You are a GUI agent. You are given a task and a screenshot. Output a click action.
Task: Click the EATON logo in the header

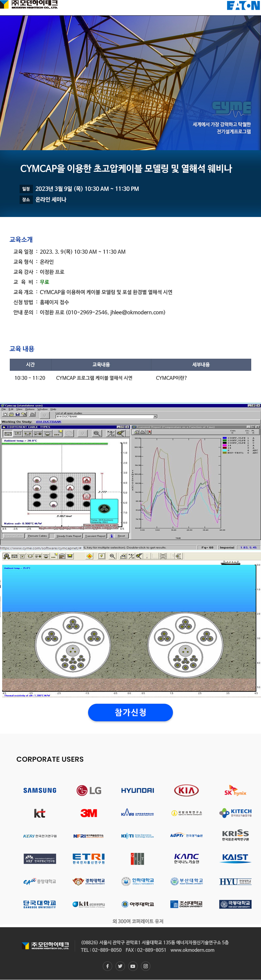pos(243,5)
